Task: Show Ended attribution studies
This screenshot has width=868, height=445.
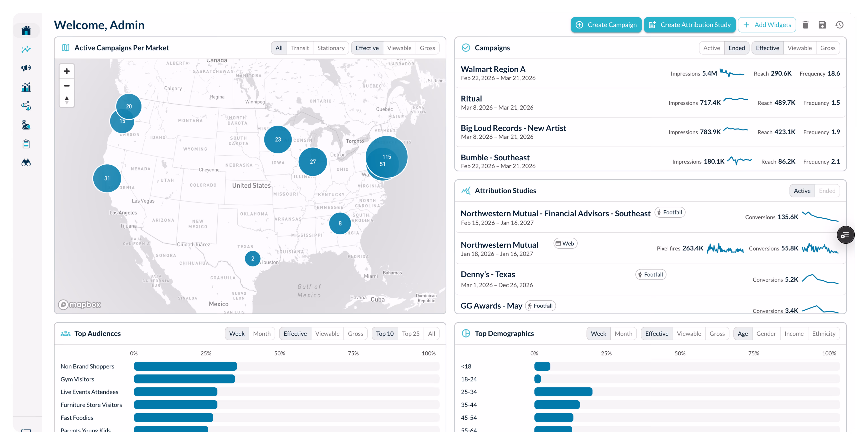Action: [x=827, y=191]
